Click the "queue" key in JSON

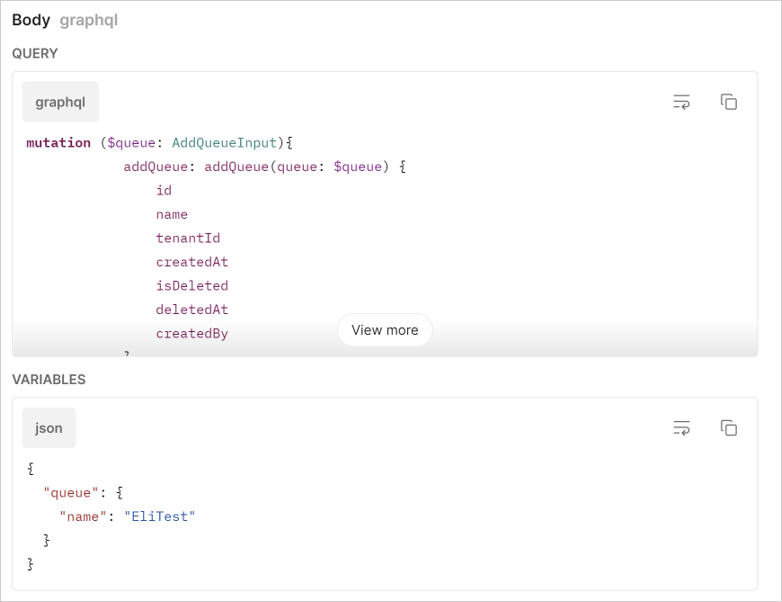tap(71, 493)
